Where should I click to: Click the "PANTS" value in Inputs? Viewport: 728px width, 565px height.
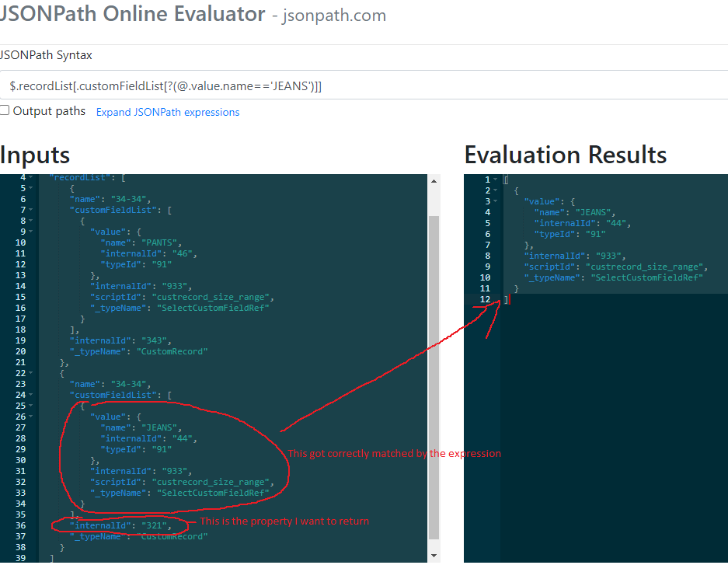[x=159, y=242]
